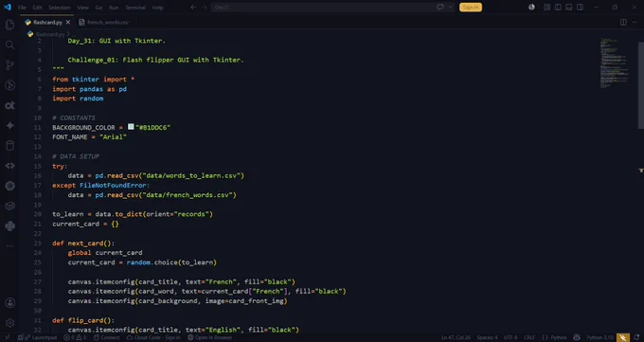Click the VS Code logo in title bar
The height and width of the screenshot is (342, 644).
[8, 7]
